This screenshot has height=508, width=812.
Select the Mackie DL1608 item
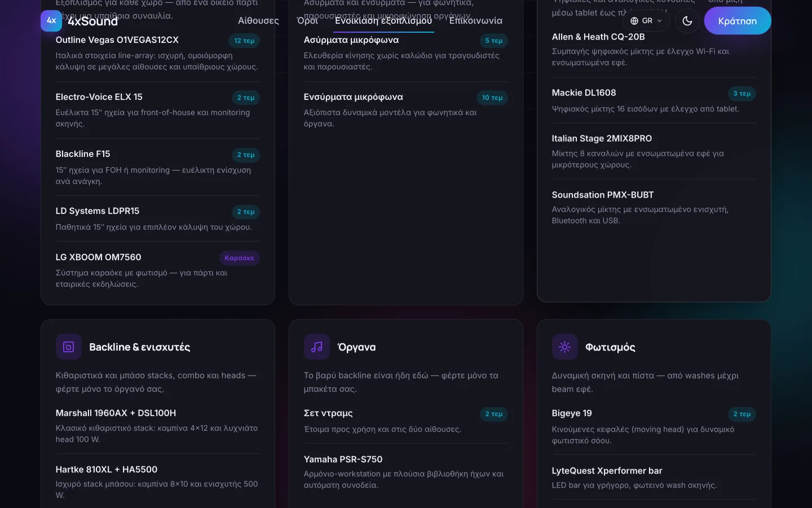654,100
